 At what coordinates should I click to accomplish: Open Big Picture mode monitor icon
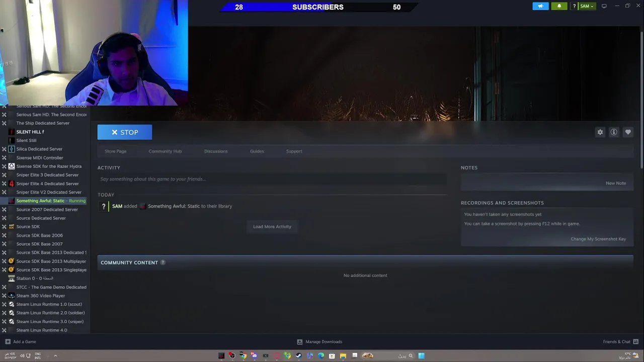click(x=604, y=6)
